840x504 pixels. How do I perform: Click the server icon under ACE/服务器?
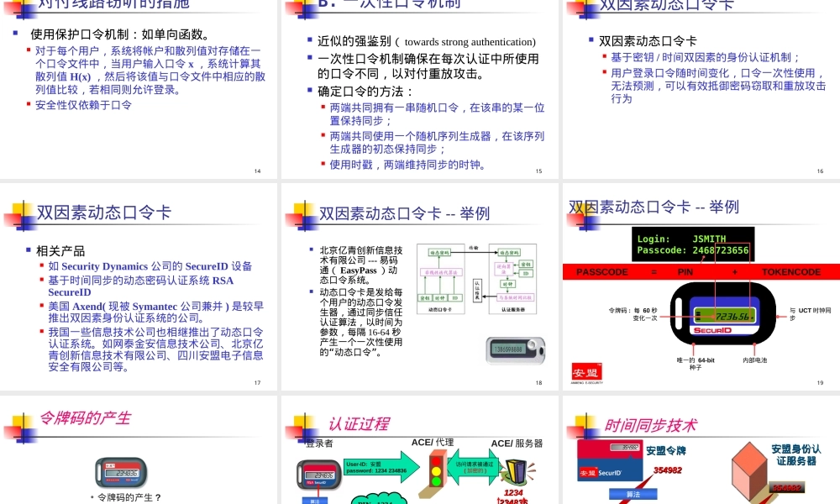(x=517, y=472)
